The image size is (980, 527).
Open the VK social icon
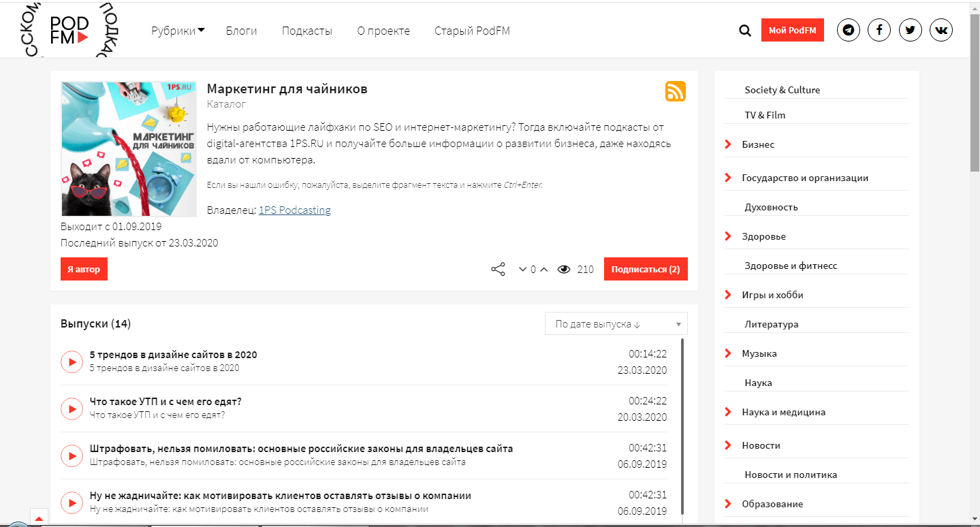(941, 31)
